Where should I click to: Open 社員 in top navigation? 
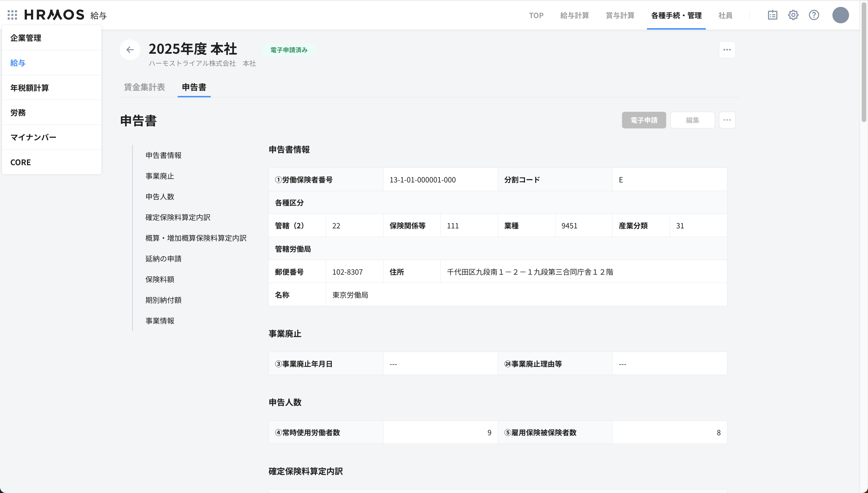pyautogui.click(x=725, y=15)
